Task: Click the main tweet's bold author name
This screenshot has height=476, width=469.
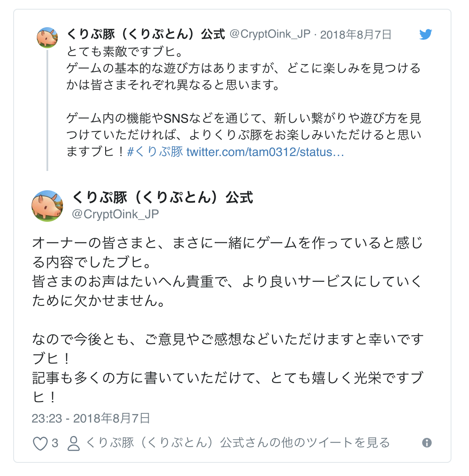Action: [162, 197]
